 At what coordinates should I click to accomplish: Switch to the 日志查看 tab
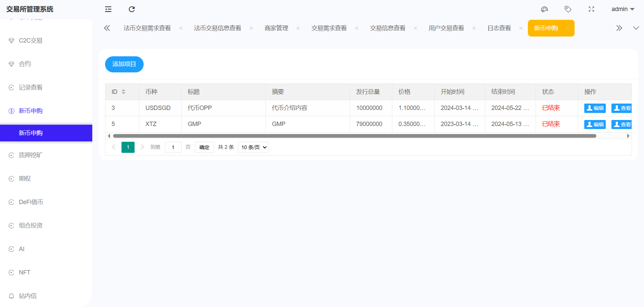click(499, 28)
